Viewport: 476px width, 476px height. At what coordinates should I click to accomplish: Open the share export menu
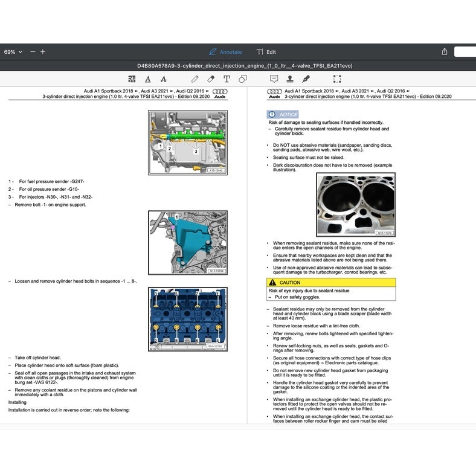coord(445,52)
